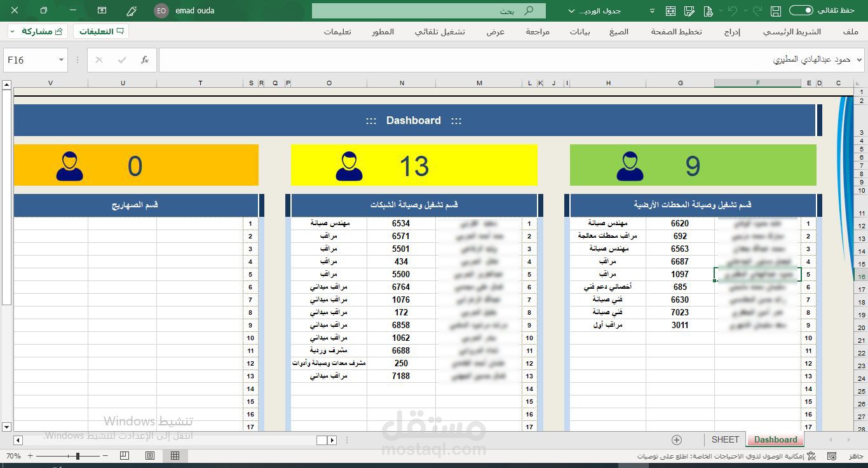The width and height of the screenshot is (868, 468).
Task: Toggle the accessibility checker in the status bar
Action: click(811, 455)
